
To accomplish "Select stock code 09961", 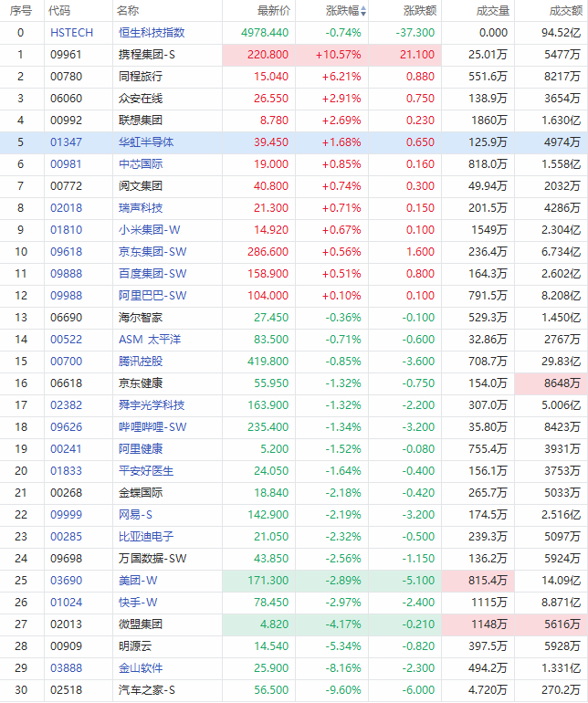I will [x=66, y=55].
